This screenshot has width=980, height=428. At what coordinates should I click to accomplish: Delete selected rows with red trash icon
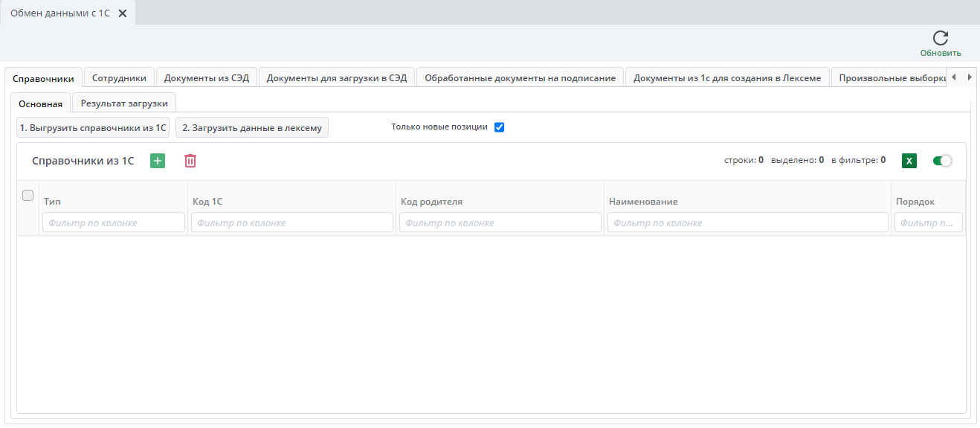190,161
